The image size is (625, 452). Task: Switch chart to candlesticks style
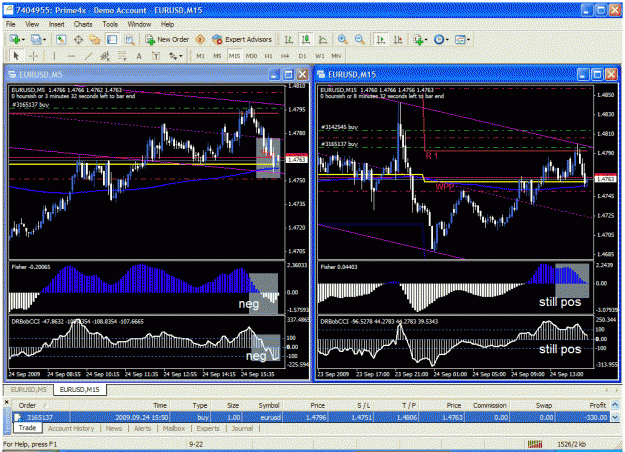click(x=306, y=39)
